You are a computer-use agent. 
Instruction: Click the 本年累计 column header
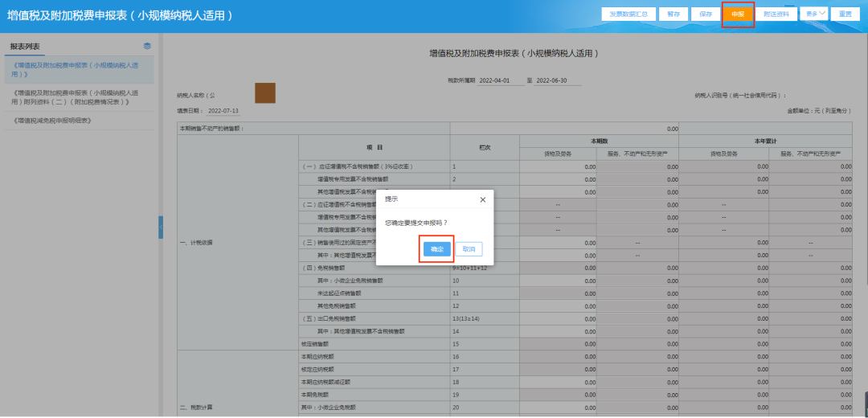click(766, 141)
